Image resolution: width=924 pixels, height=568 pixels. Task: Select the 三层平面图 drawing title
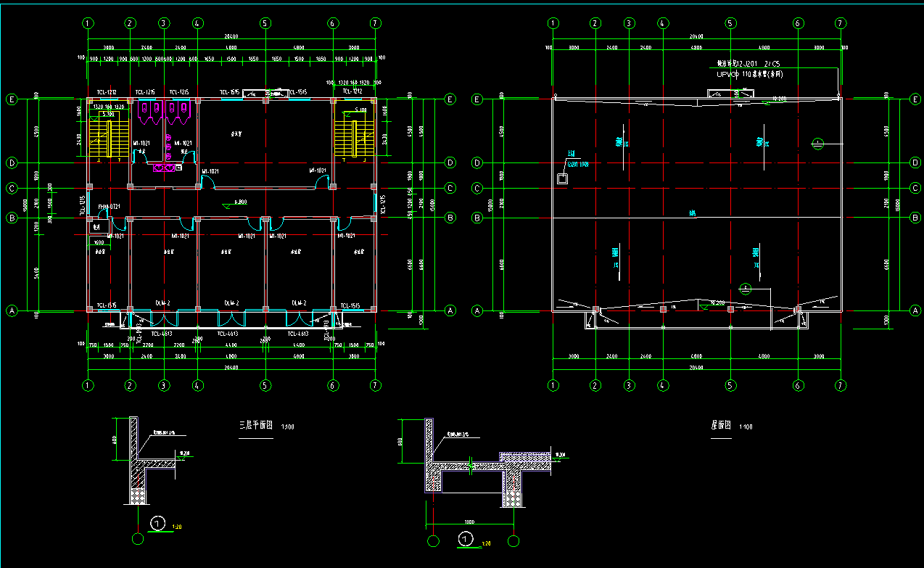(x=255, y=426)
